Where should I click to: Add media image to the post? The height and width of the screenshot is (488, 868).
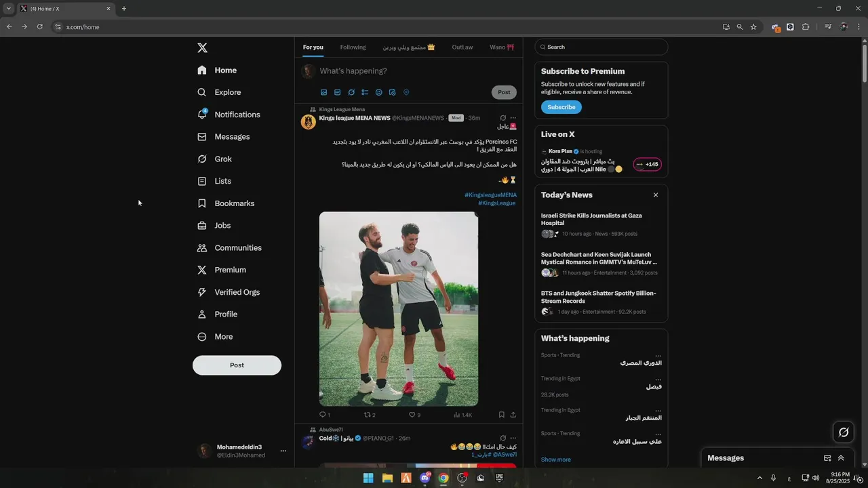point(323,92)
